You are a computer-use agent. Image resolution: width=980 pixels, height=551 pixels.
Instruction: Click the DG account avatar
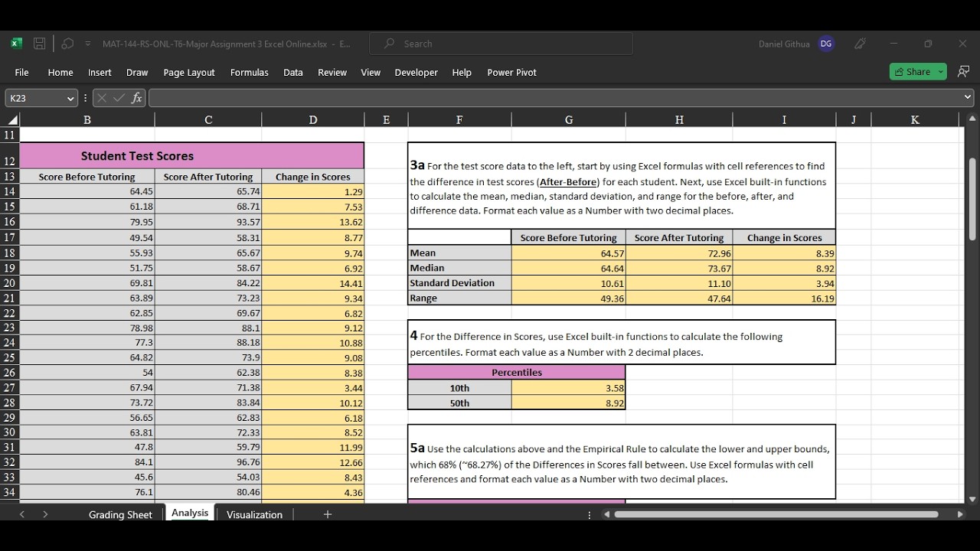[826, 44]
